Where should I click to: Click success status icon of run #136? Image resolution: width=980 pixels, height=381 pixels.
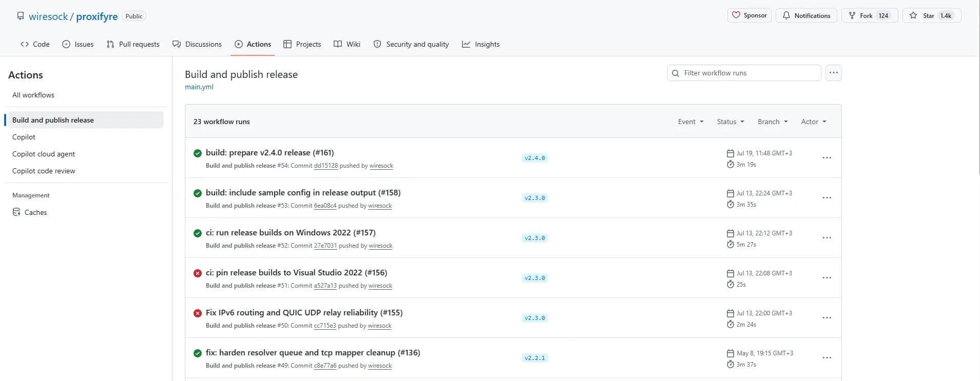click(x=198, y=353)
